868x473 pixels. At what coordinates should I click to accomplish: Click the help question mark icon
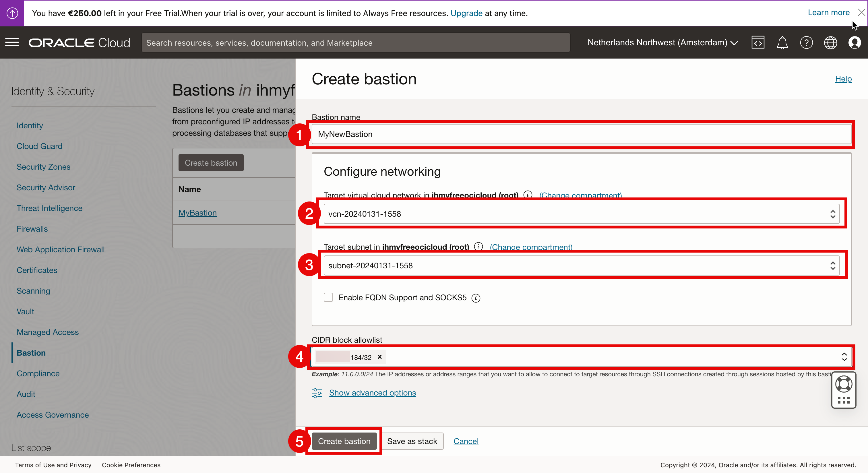[x=806, y=43]
